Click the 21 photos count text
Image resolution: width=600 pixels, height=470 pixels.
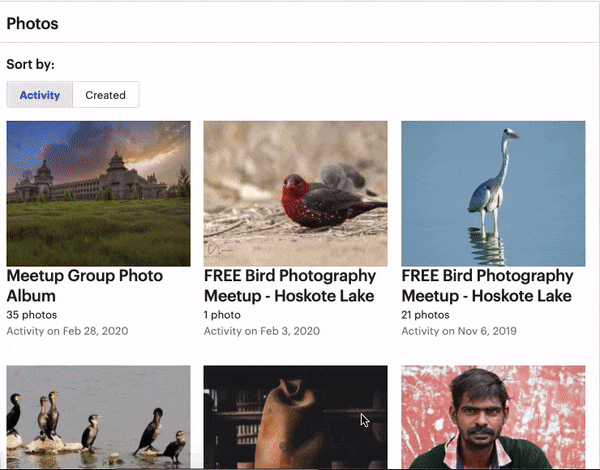426,315
